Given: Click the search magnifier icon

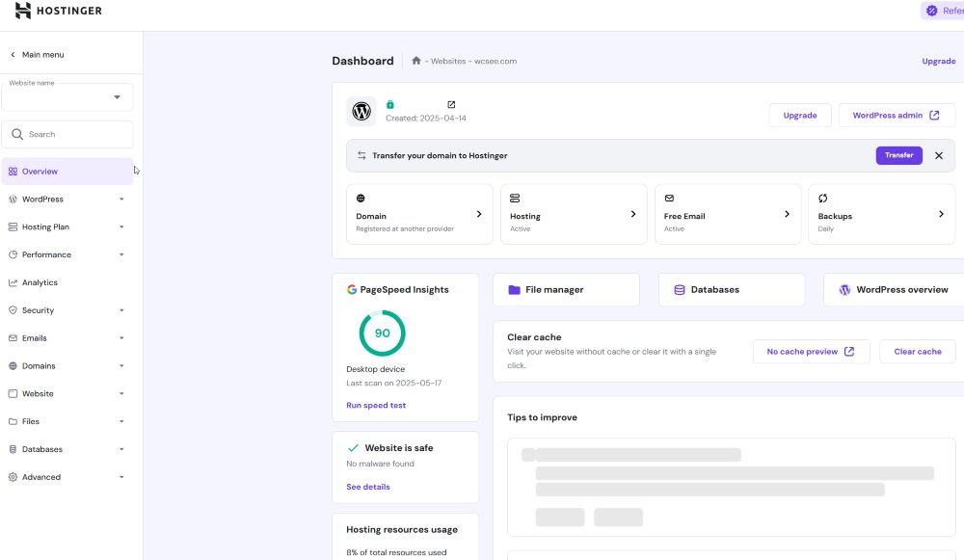Looking at the screenshot, I should [x=17, y=134].
